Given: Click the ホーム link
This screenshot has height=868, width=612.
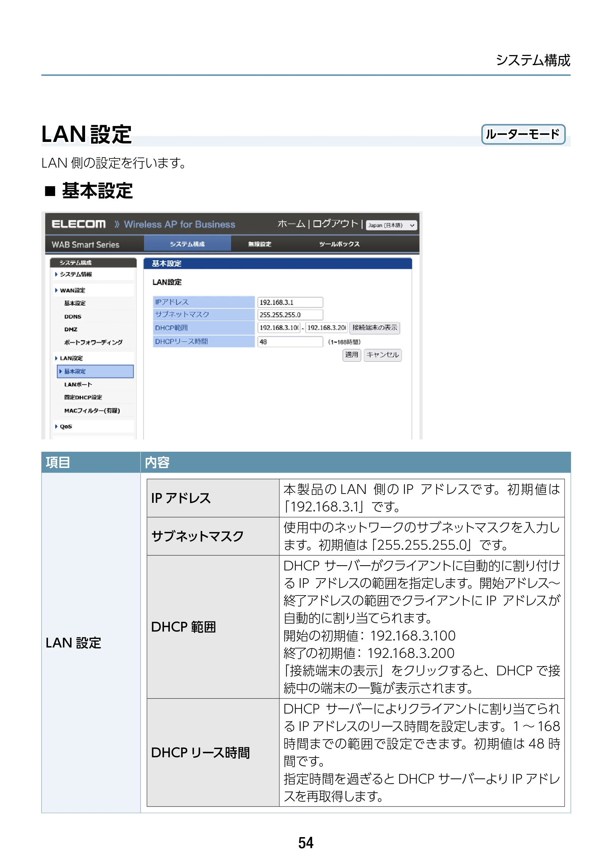Looking at the screenshot, I should coord(291,224).
